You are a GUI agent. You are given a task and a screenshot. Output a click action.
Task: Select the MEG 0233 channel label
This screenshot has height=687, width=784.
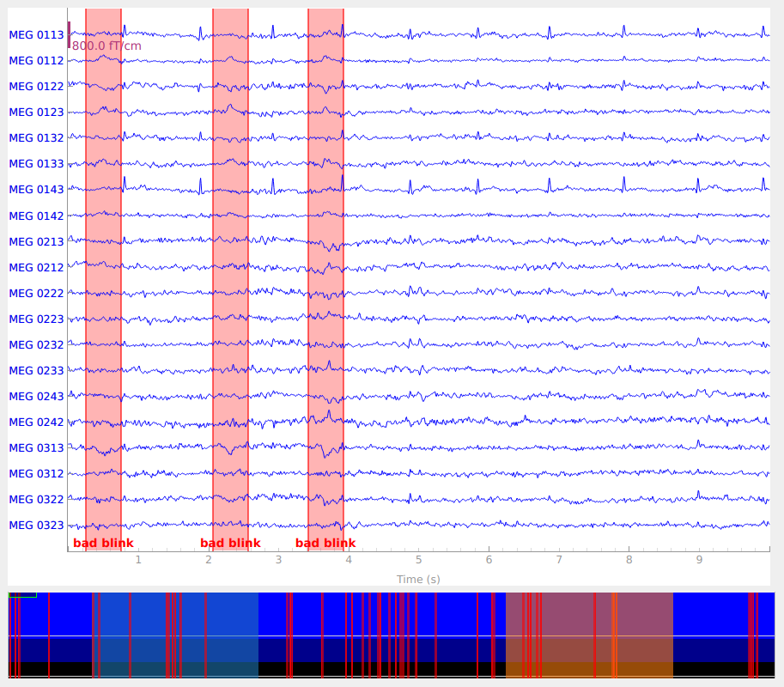tap(36, 370)
